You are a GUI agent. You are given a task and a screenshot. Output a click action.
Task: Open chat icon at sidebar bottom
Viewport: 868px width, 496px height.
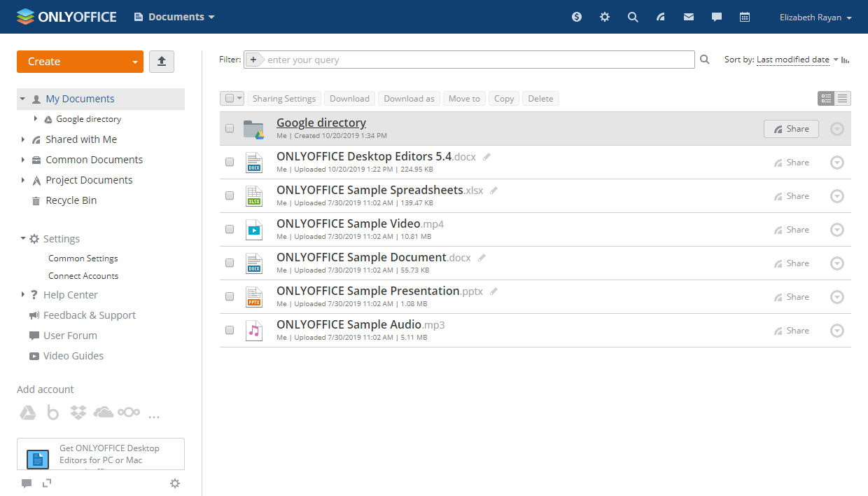coord(27,483)
